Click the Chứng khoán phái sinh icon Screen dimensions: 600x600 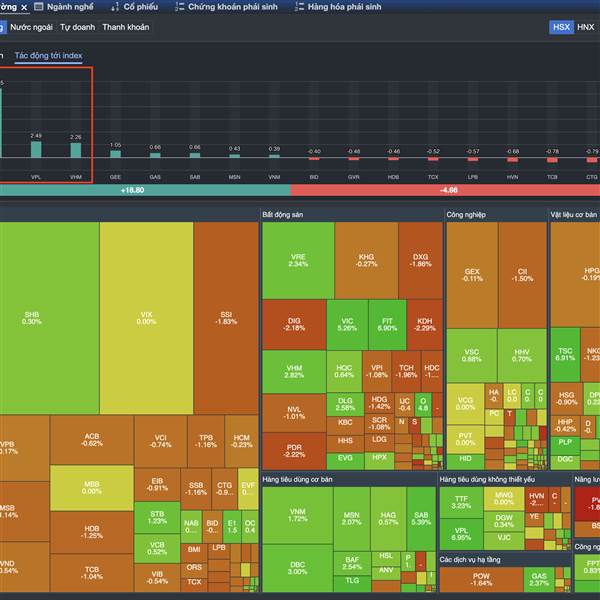point(179,7)
